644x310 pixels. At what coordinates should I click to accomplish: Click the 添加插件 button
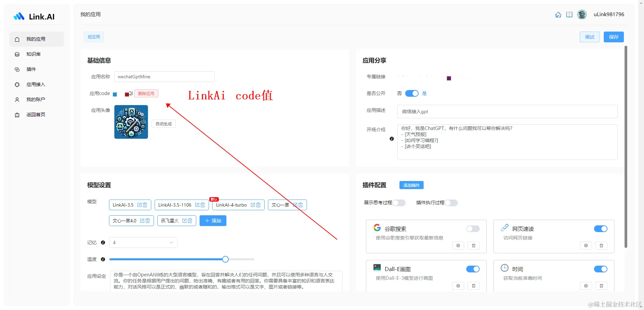click(411, 185)
